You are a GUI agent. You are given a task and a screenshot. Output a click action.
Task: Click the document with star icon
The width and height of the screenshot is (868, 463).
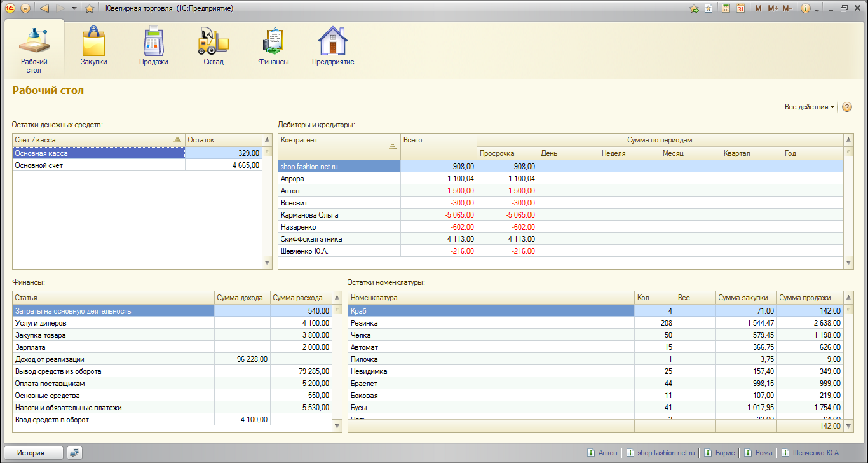[x=709, y=8]
